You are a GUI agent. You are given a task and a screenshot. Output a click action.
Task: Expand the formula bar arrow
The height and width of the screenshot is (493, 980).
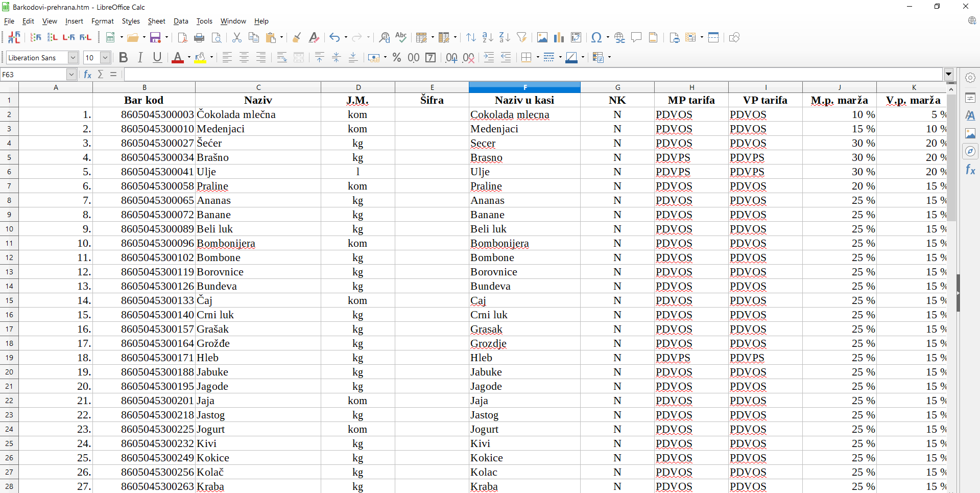coord(948,75)
